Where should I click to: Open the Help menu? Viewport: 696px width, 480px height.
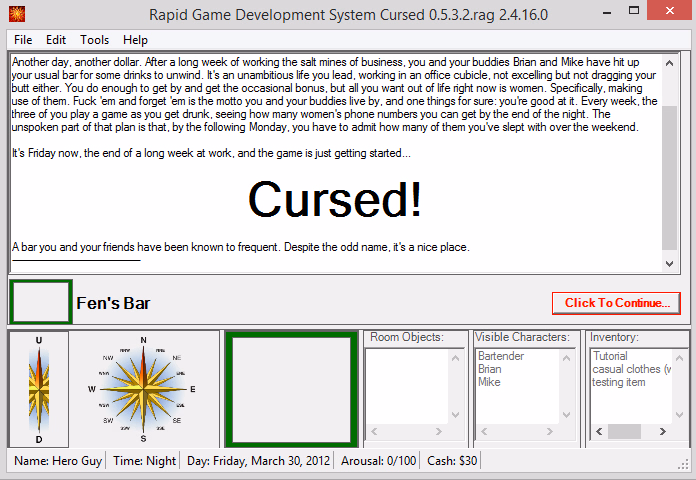(135, 40)
